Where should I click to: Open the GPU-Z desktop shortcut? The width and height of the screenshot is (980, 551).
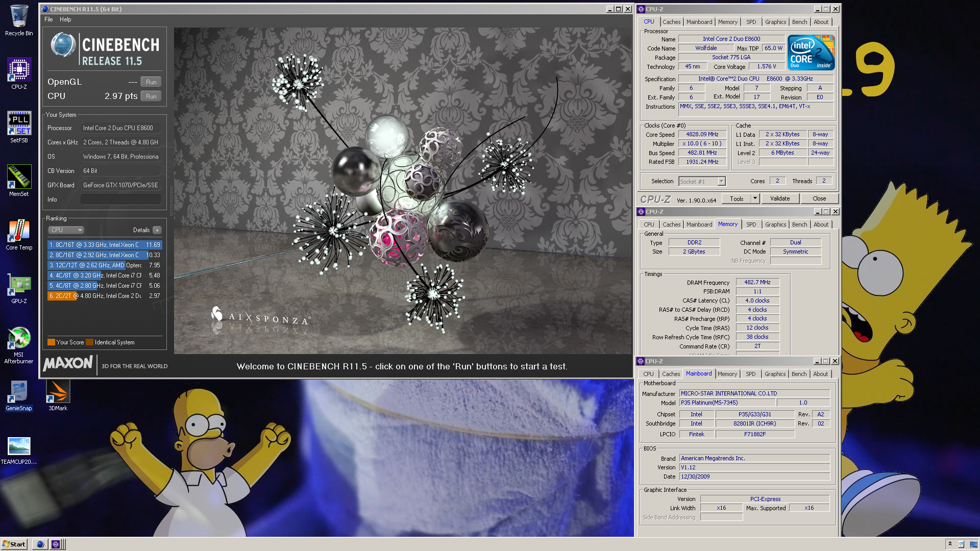19,288
